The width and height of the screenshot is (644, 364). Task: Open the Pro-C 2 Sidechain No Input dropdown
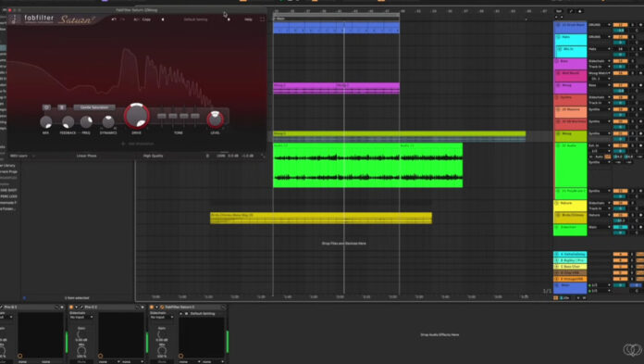[81, 317]
